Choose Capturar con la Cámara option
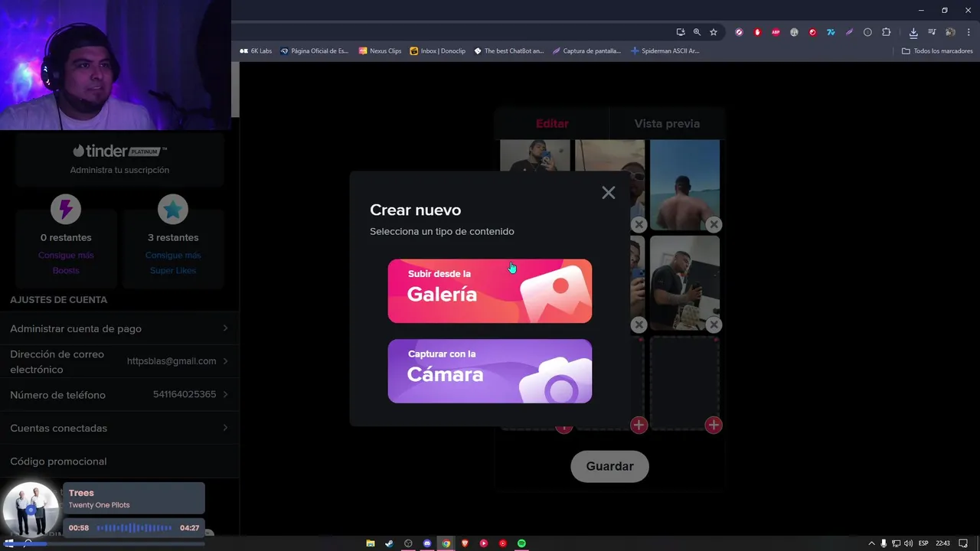980x551 pixels. tap(490, 371)
